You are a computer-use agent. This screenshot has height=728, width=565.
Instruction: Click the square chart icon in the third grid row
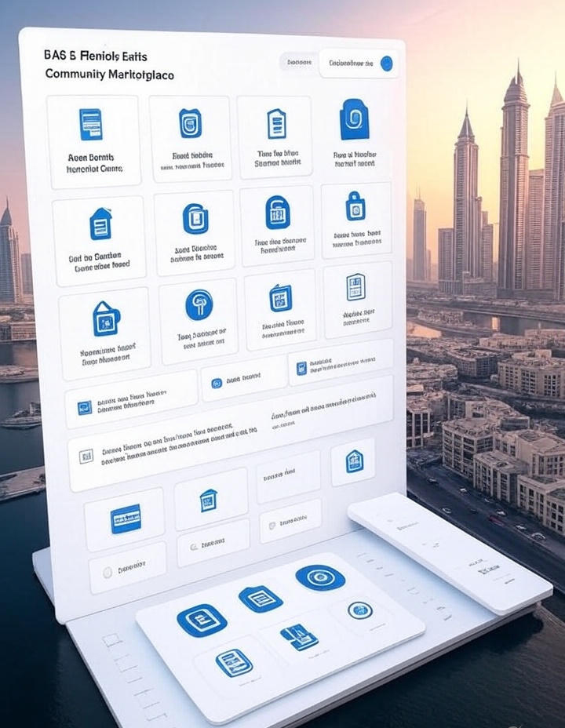(x=280, y=298)
